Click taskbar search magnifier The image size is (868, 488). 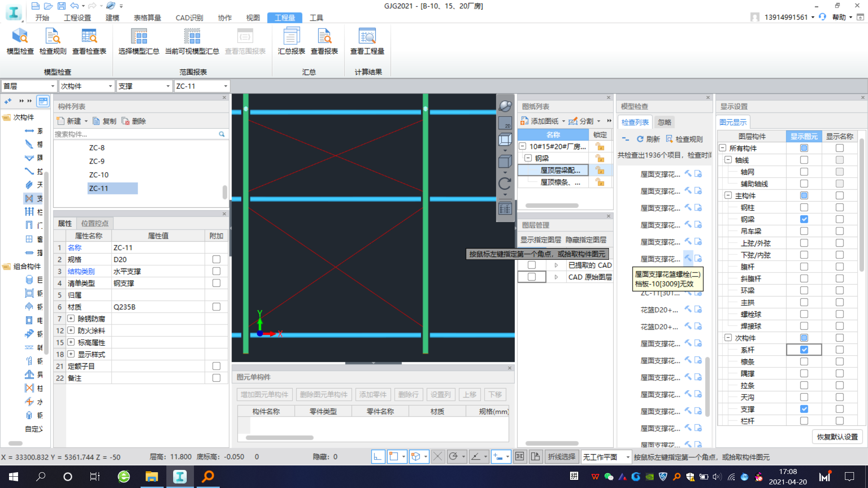(41, 477)
